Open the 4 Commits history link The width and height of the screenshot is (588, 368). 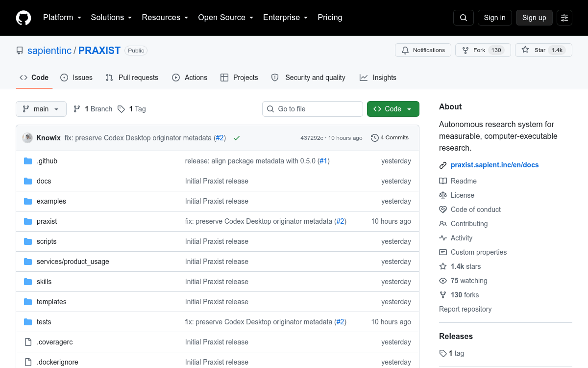click(x=390, y=138)
